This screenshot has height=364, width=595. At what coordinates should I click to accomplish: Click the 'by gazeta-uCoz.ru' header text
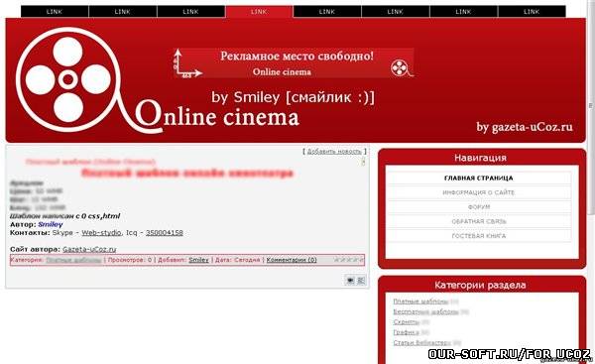tap(525, 126)
